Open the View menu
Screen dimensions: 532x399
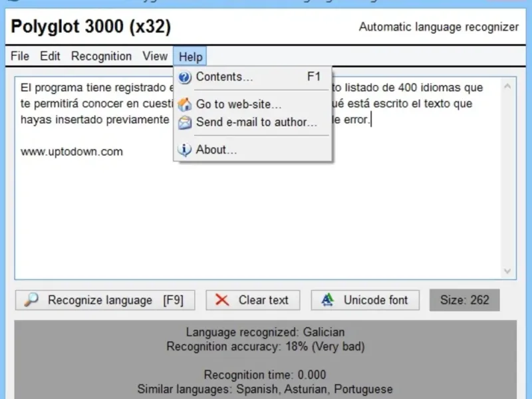pyautogui.click(x=155, y=56)
